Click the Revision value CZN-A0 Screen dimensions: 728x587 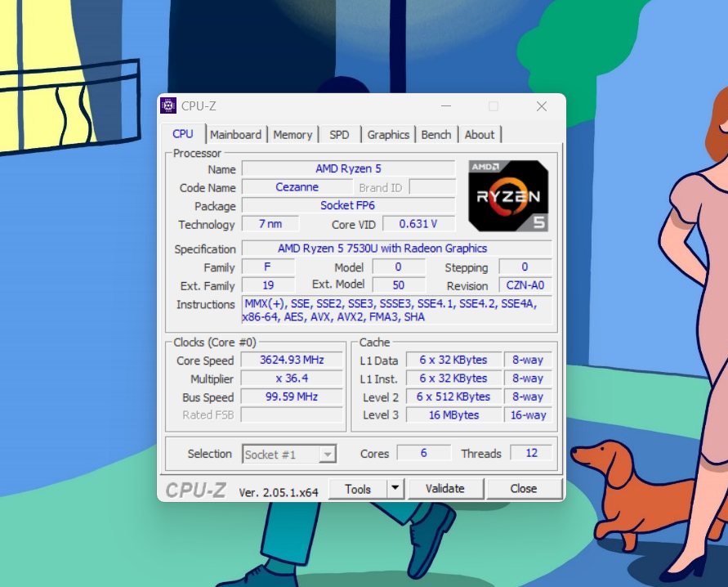pyautogui.click(x=525, y=285)
